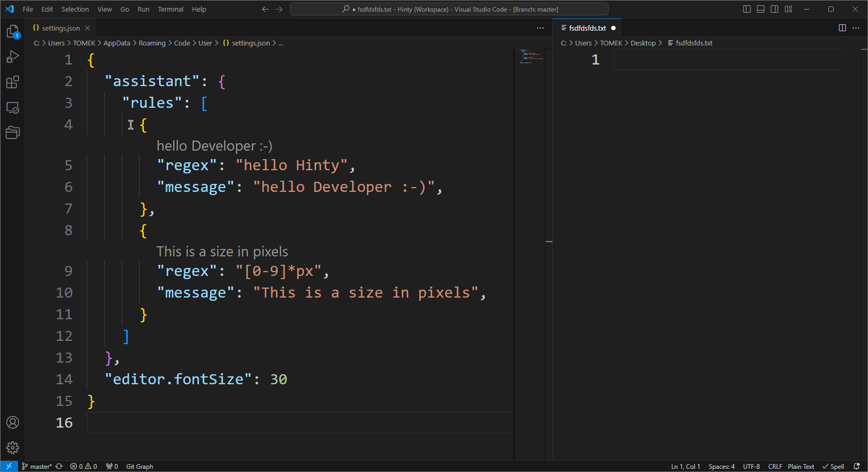Viewport: 868px width, 472px height.
Task: Click fsdfdsfds.txt in right breadcrumb
Action: (694, 43)
